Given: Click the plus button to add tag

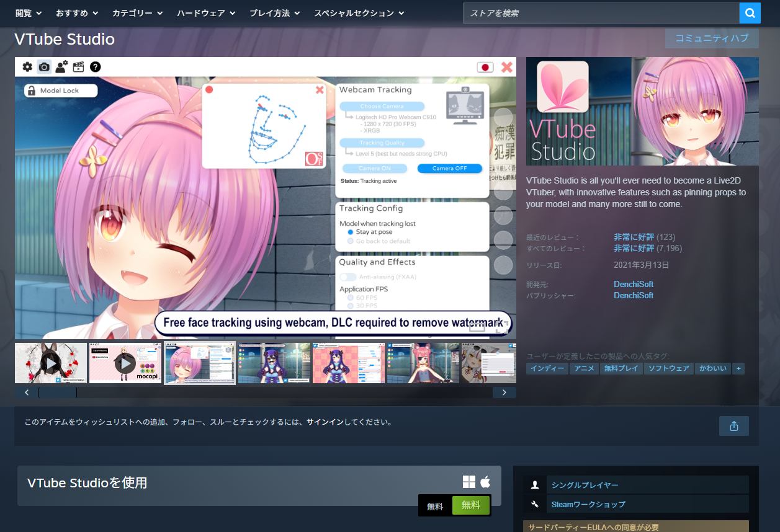Looking at the screenshot, I should coord(738,368).
